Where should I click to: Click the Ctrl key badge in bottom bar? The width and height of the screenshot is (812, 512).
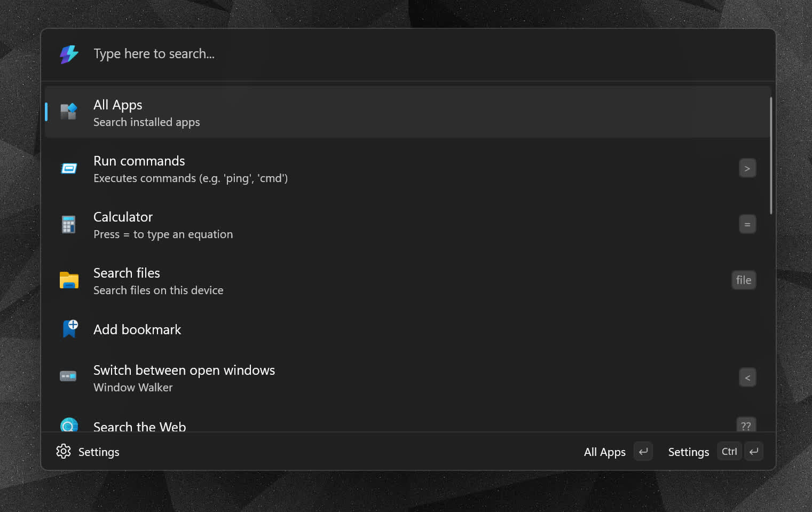(729, 451)
